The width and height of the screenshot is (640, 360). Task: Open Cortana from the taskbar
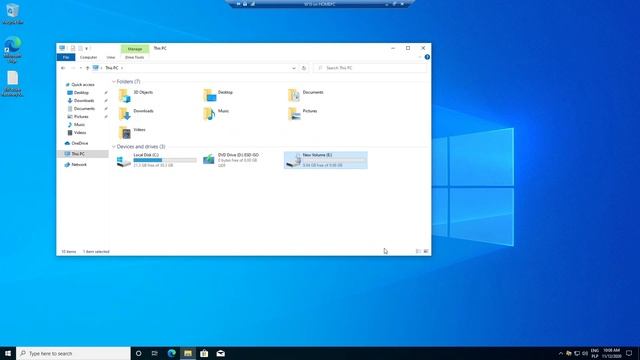pyautogui.click(x=138, y=353)
